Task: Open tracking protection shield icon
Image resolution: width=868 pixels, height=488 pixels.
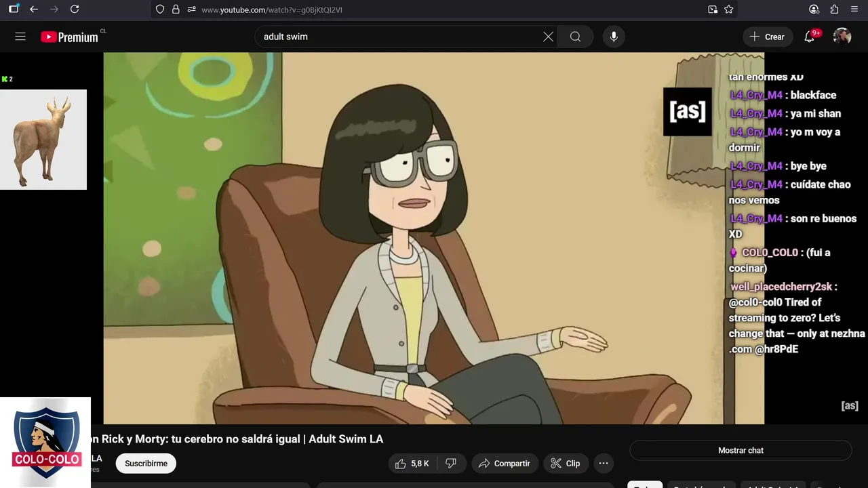Action: pos(160,9)
